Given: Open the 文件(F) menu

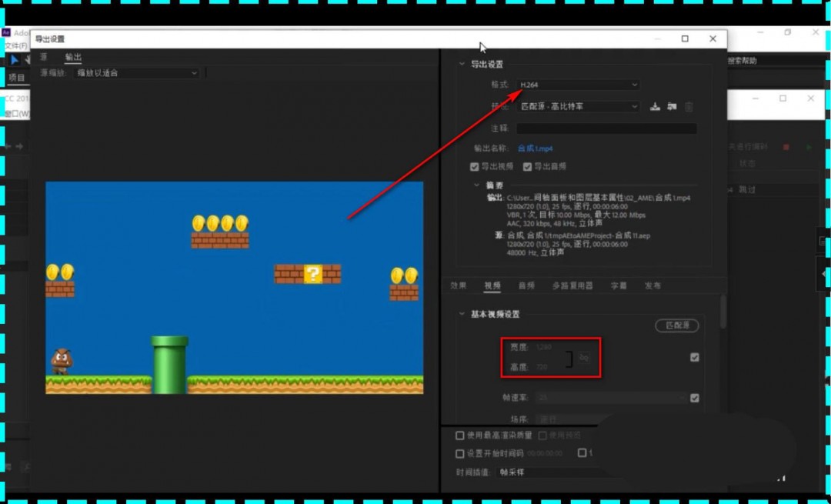Looking at the screenshot, I should [x=15, y=45].
